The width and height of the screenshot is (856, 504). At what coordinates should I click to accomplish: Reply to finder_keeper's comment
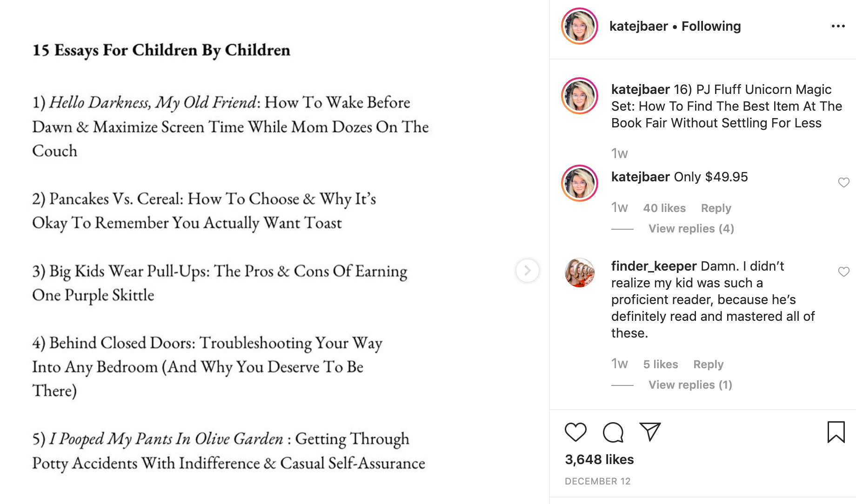point(708,365)
